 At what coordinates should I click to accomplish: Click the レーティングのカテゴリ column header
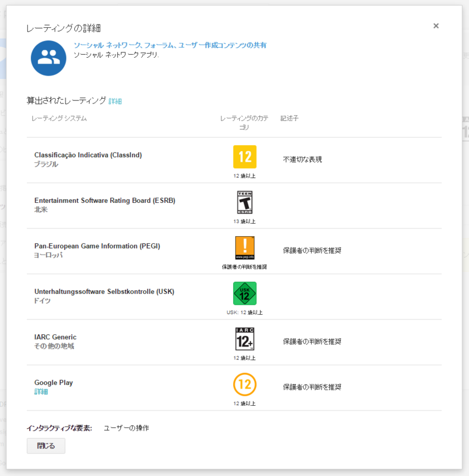click(x=244, y=123)
